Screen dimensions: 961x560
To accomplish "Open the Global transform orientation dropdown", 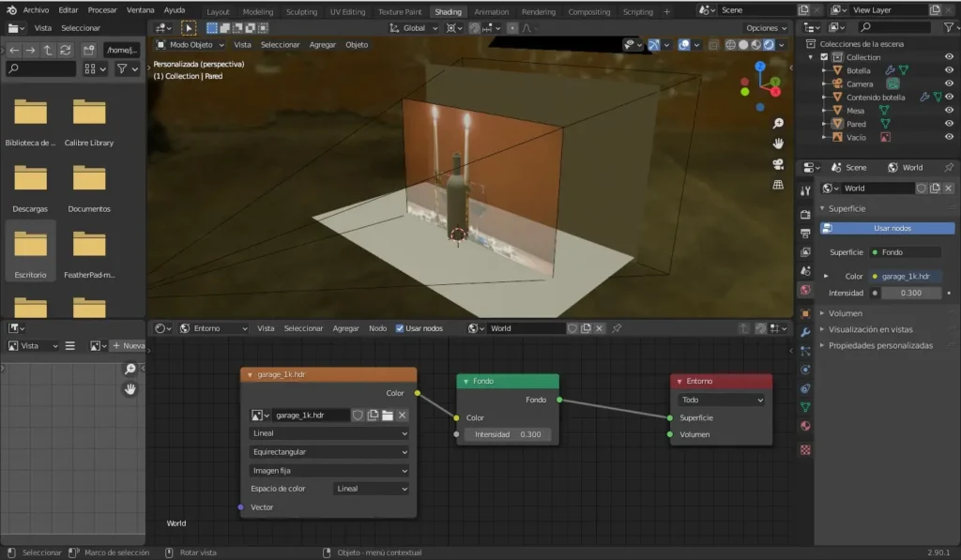I will point(414,28).
